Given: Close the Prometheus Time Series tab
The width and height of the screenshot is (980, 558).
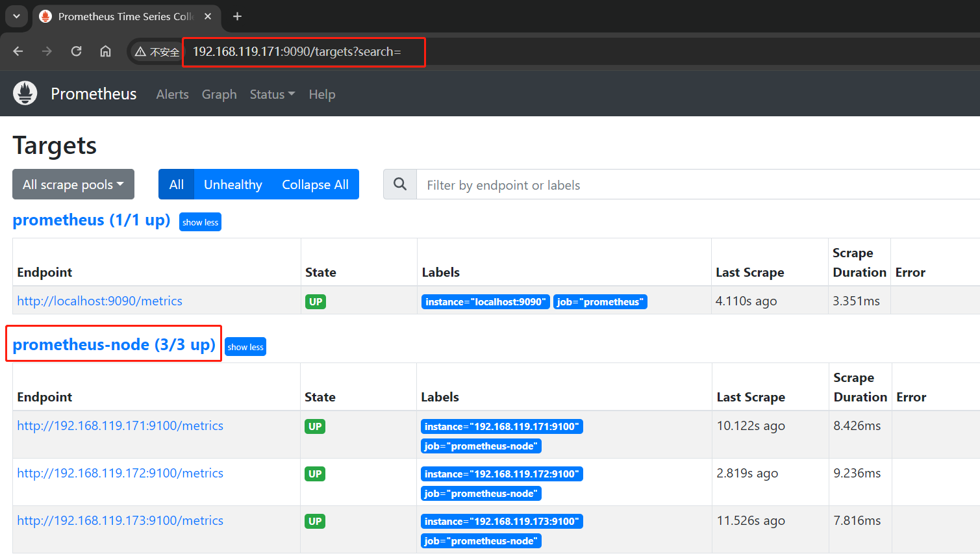Looking at the screenshot, I should [x=208, y=16].
